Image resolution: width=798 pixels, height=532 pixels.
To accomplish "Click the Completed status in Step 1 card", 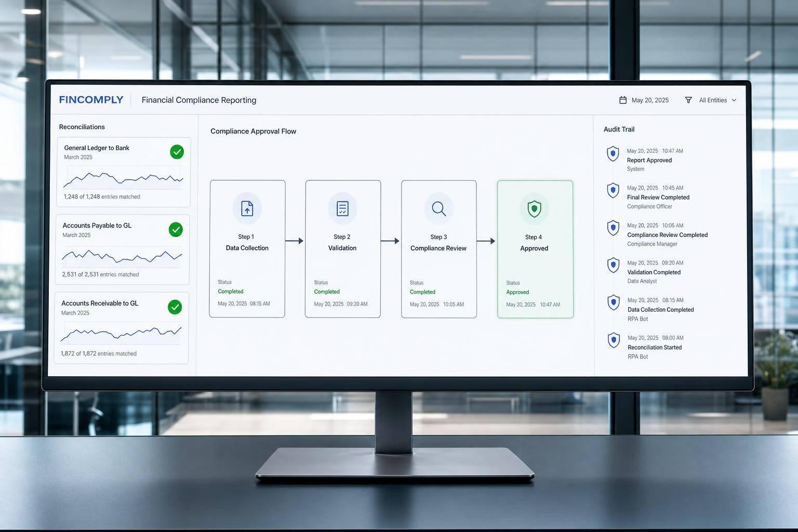I will click(231, 291).
